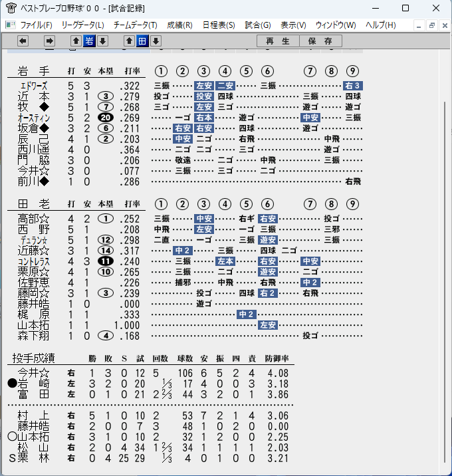Open the 試合(G) menu
The height and width of the screenshot is (476, 452).
(258, 25)
